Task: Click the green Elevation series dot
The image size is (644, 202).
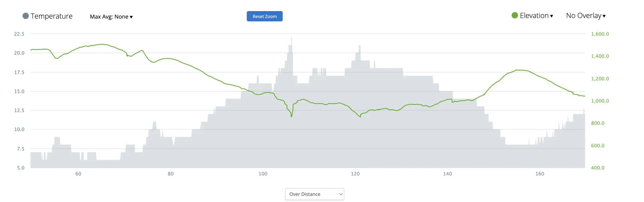Action: pyautogui.click(x=515, y=15)
